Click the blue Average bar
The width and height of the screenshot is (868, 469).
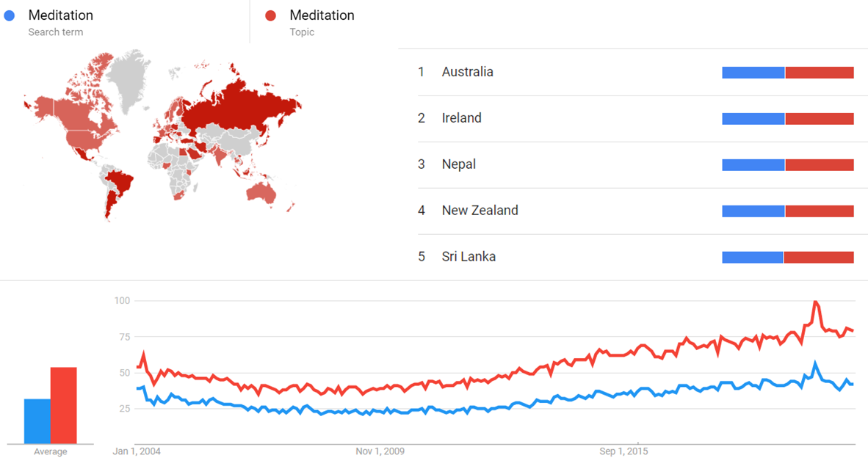tap(37, 421)
